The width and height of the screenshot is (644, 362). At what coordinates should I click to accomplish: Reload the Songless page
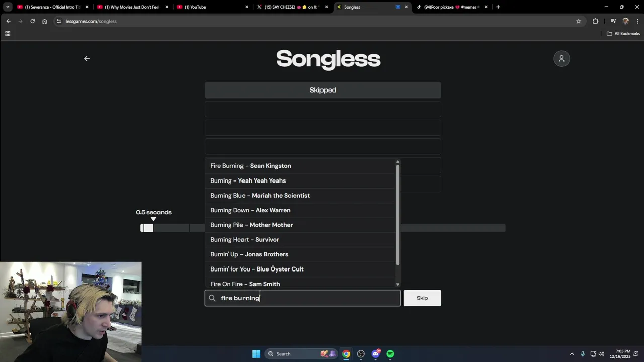[32, 21]
